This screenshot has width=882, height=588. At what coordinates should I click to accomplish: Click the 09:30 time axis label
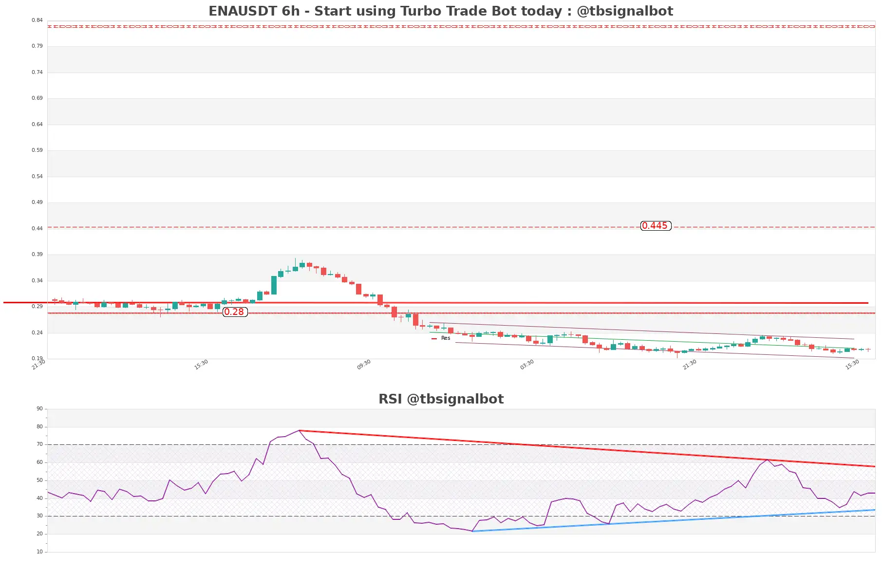364,365
